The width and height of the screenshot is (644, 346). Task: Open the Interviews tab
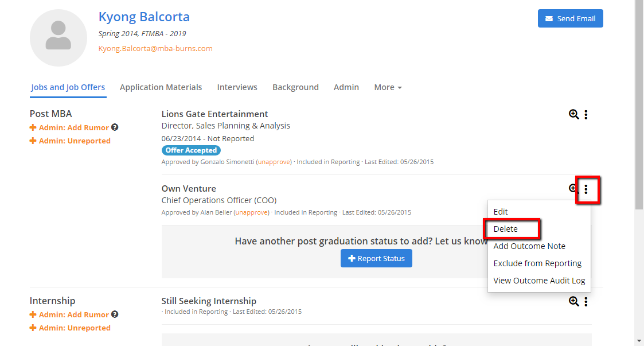[237, 87]
